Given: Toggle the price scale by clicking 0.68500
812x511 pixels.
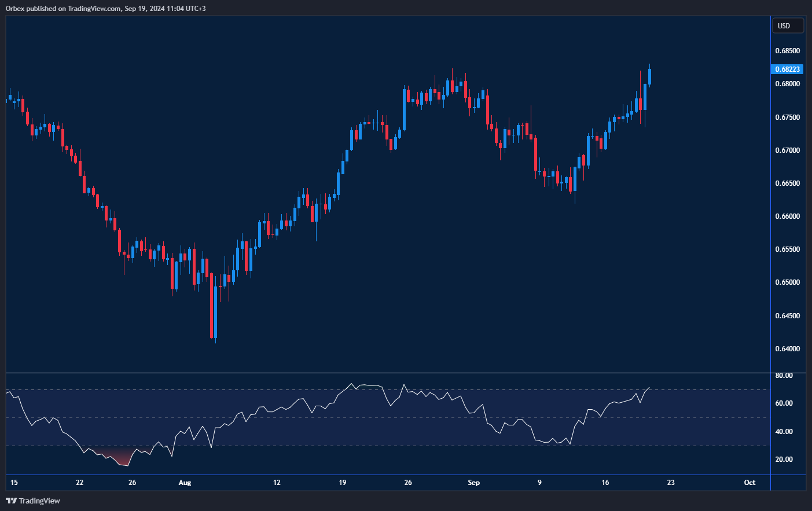Looking at the screenshot, I should click(x=788, y=50).
